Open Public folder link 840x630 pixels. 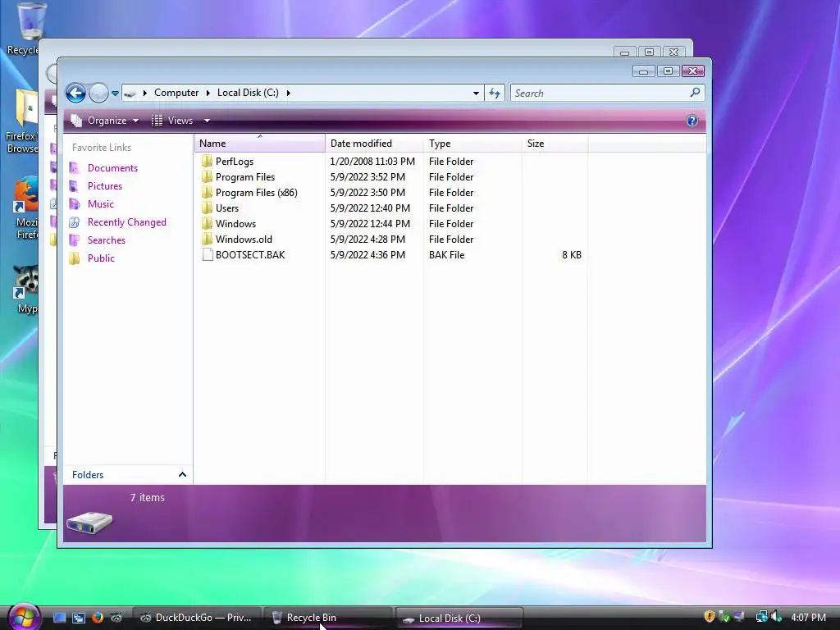click(x=101, y=258)
